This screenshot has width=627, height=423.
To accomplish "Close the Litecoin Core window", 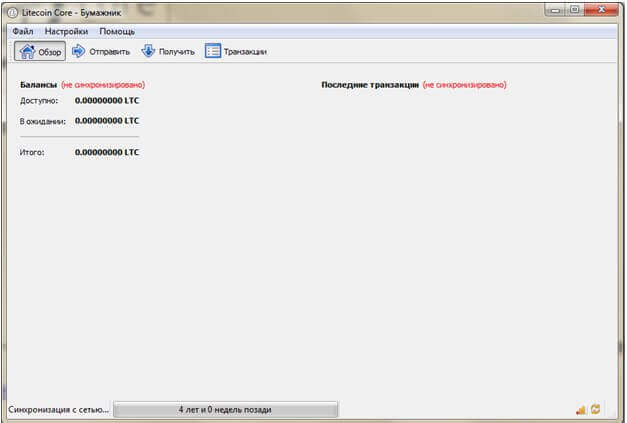I will [x=601, y=10].
